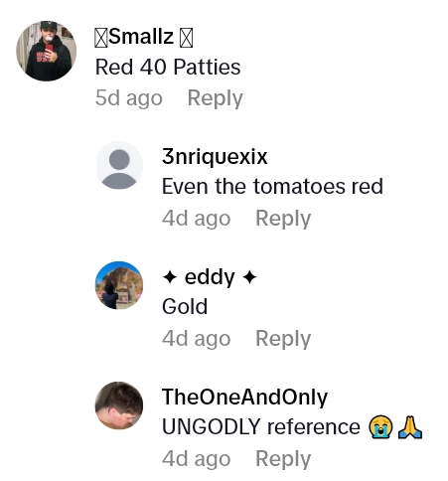The image size is (448, 481).
Task: Click the praying hands emoji
Action: [410, 427]
